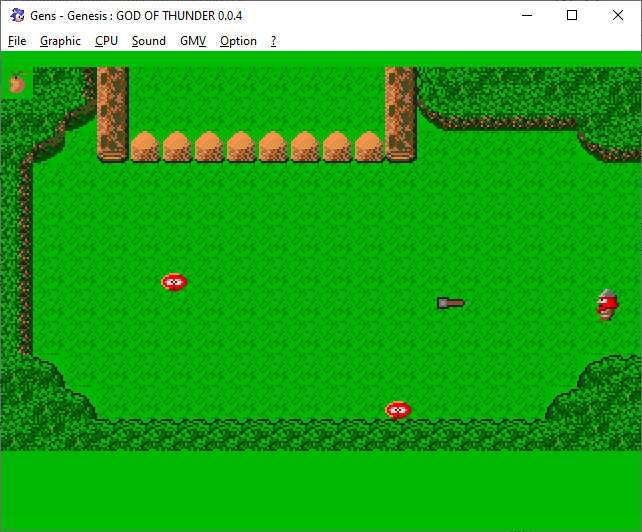
Task: Minimize the Gens window
Action: pyautogui.click(x=527, y=16)
